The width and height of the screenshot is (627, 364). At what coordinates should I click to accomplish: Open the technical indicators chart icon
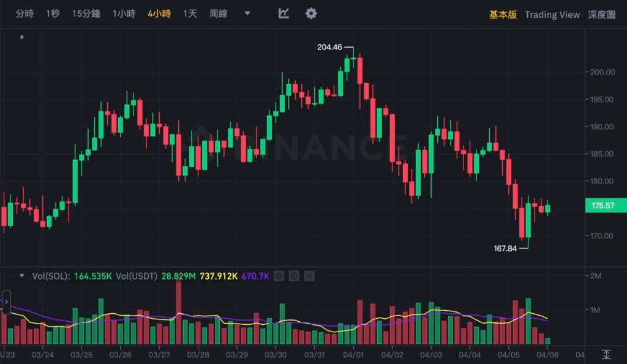[283, 13]
